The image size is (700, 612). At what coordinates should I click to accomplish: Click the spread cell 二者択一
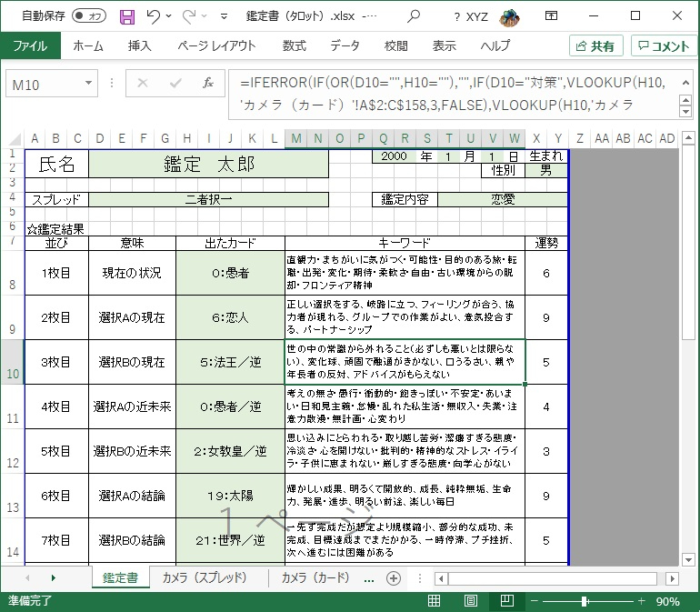(x=208, y=199)
